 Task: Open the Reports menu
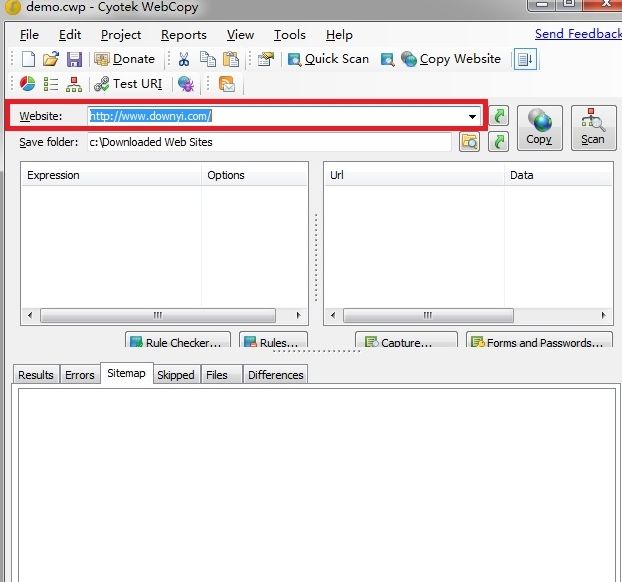coord(184,35)
